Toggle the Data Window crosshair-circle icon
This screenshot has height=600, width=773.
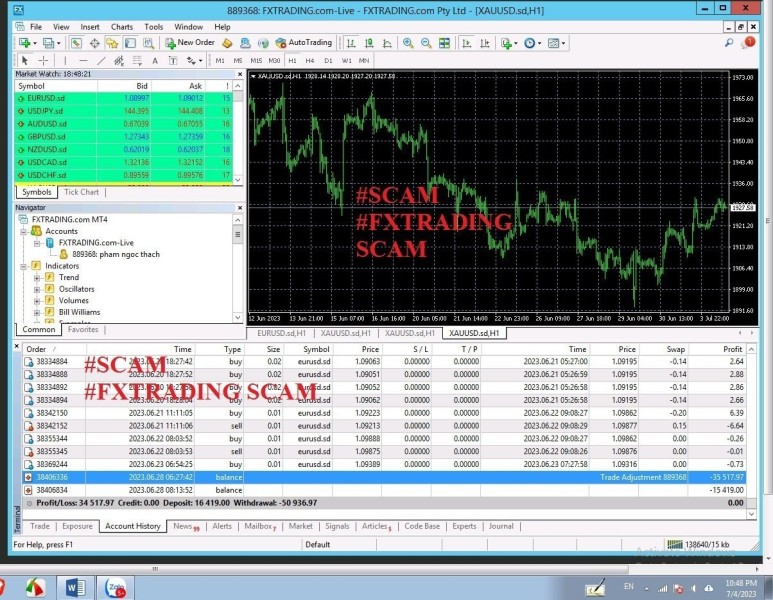(x=95, y=43)
